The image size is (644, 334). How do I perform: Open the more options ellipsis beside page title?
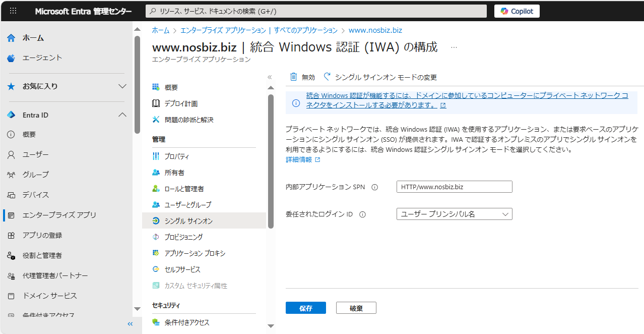pos(454,47)
